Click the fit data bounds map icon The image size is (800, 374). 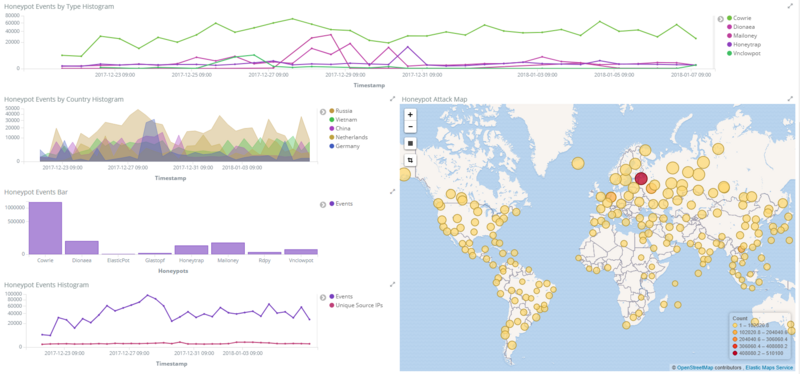pos(410,160)
